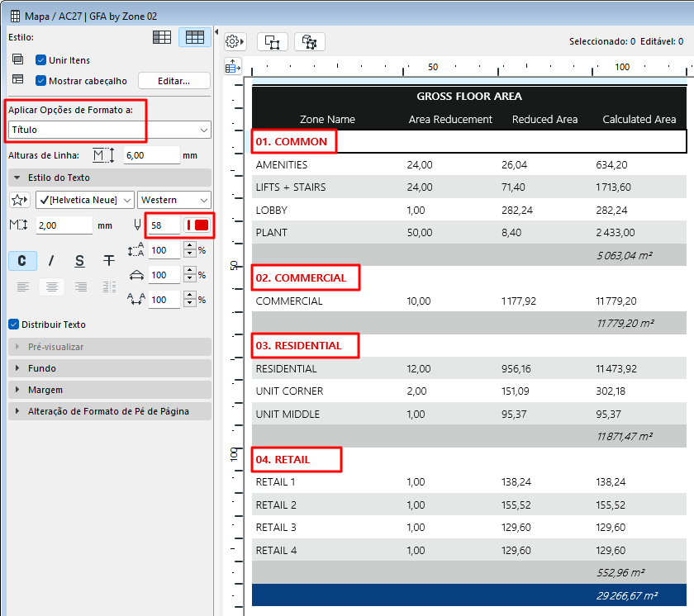Toggle the Distribuir Texto checkbox

click(x=13, y=325)
